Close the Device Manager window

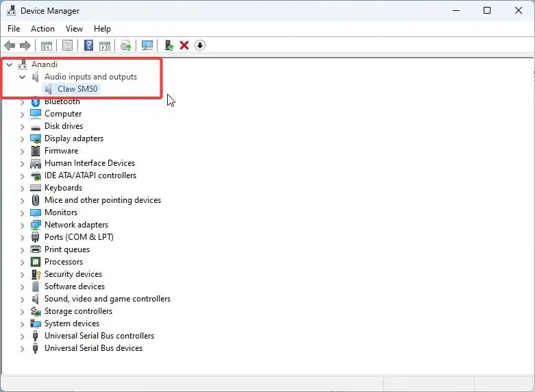(x=519, y=10)
